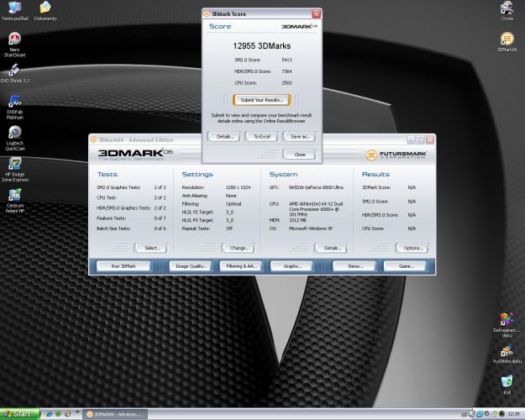Click the system clock showing 12:39
This screenshot has width=525, height=420.
point(513,414)
